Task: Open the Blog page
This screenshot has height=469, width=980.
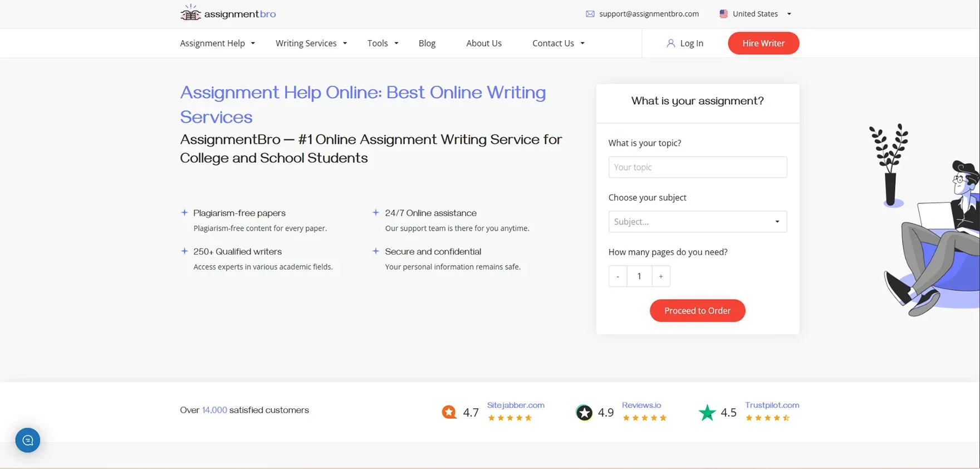Action: (427, 43)
